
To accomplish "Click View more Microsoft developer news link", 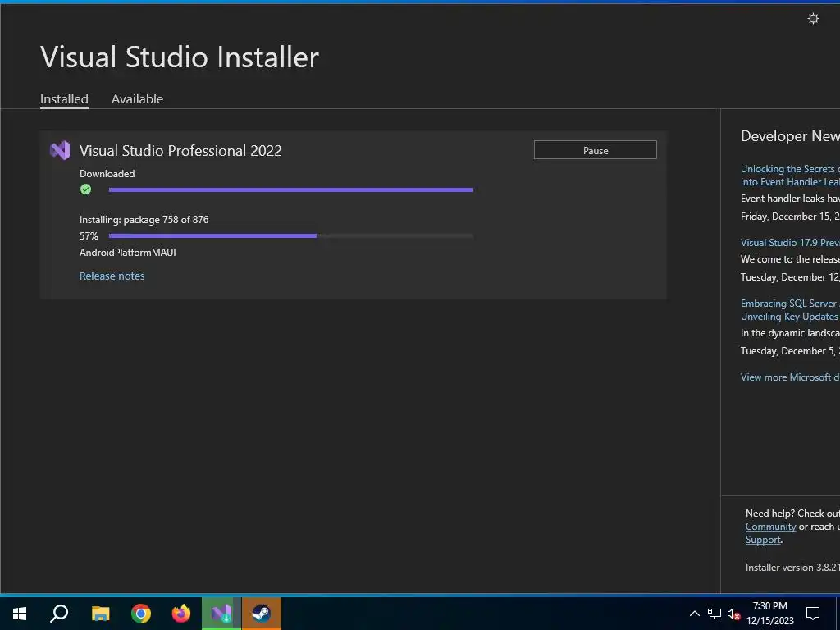I will 790,377.
